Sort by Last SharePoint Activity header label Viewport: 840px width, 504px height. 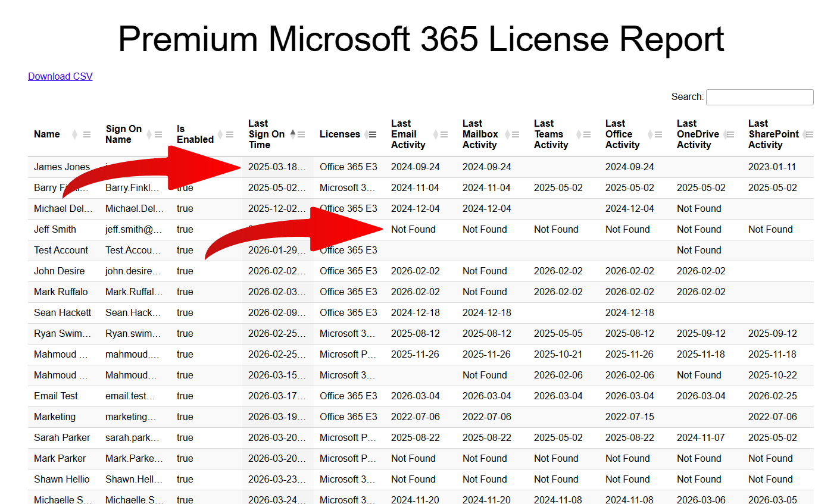click(773, 134)
